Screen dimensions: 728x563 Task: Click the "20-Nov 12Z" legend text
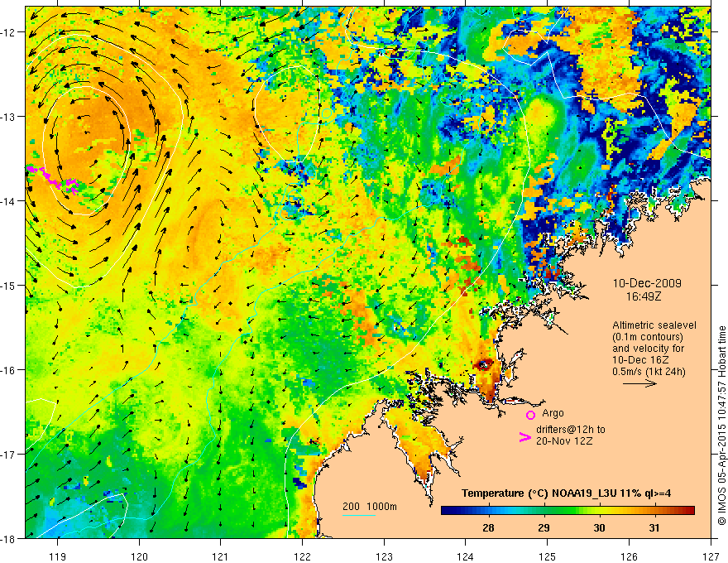click(564, 441)
